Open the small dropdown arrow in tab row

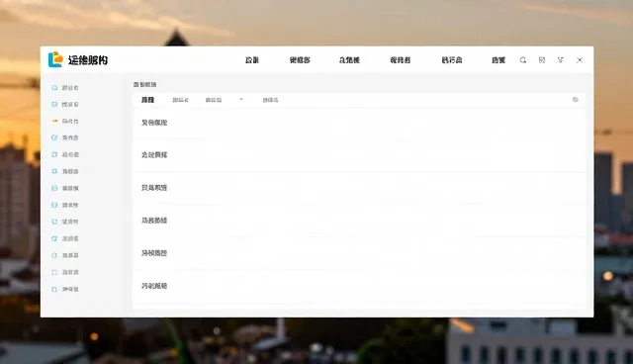point(241,99)
